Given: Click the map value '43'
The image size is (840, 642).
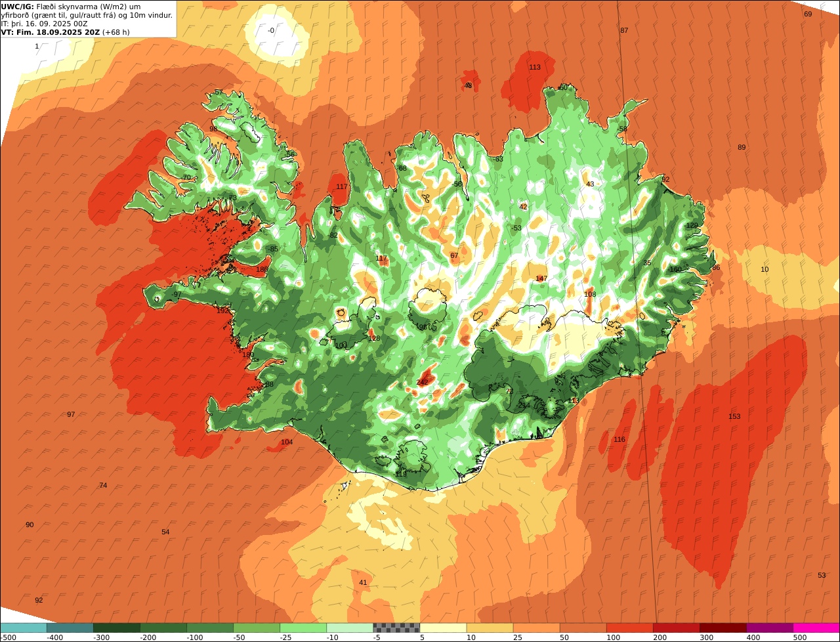Looking at the screenshot, I should coord(590,184).
